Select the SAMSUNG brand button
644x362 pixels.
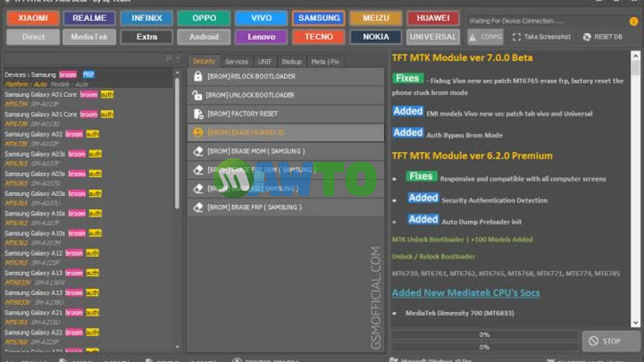coord(319,18)
